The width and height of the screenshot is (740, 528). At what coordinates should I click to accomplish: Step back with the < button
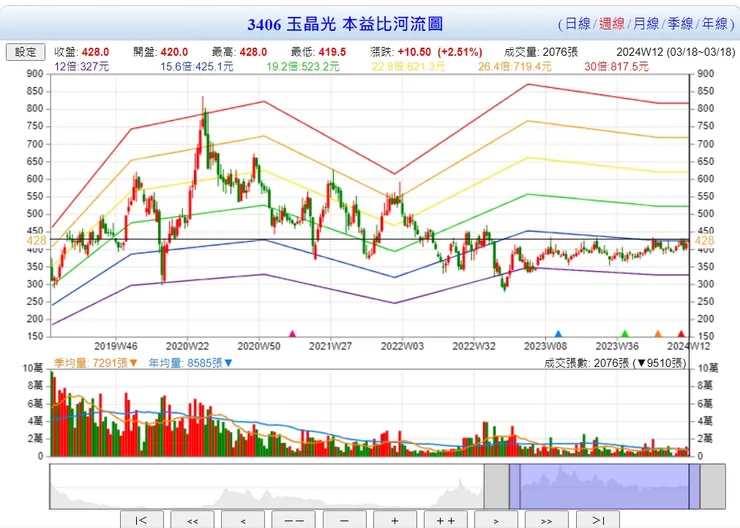[243, 520]
